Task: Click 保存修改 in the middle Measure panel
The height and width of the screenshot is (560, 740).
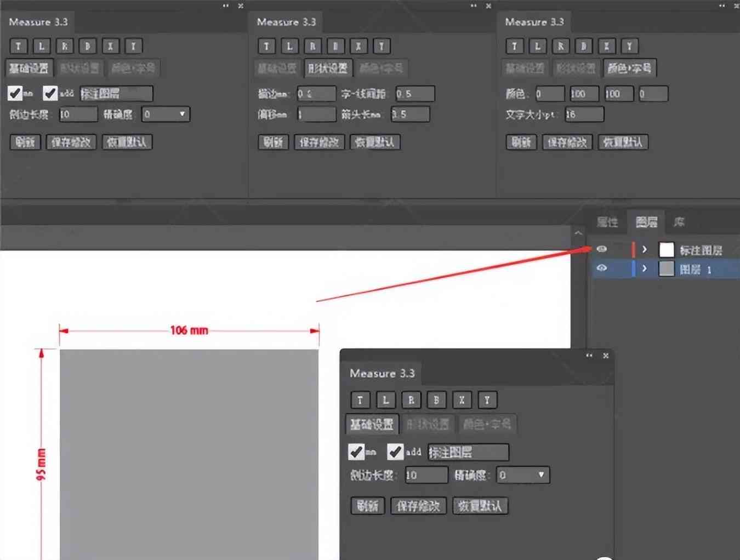Action: 319,142
